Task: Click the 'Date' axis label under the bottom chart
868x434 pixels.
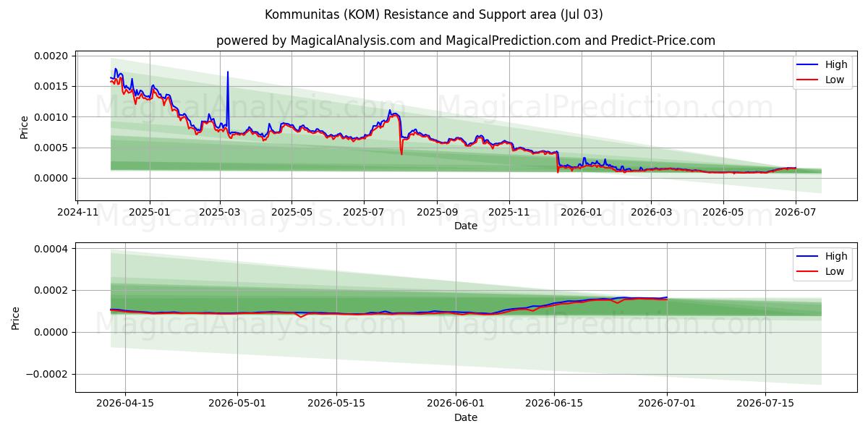Action: click(x=466, y=417)
